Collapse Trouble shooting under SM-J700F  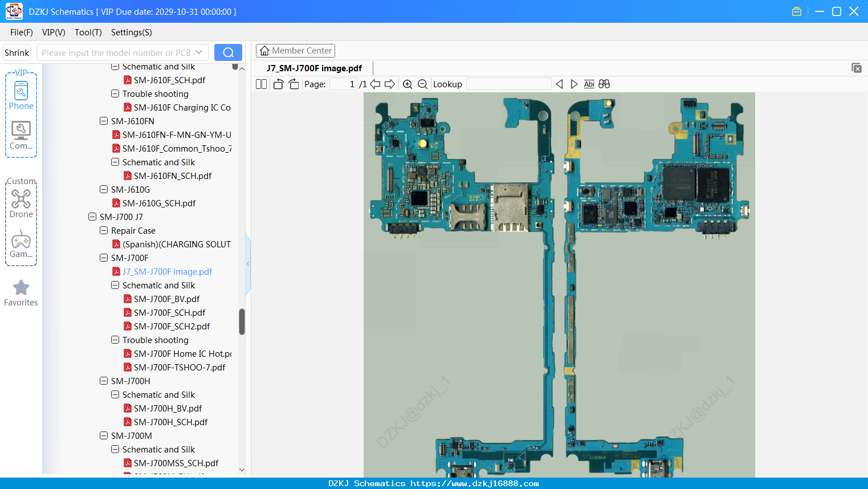coord(115,340)
